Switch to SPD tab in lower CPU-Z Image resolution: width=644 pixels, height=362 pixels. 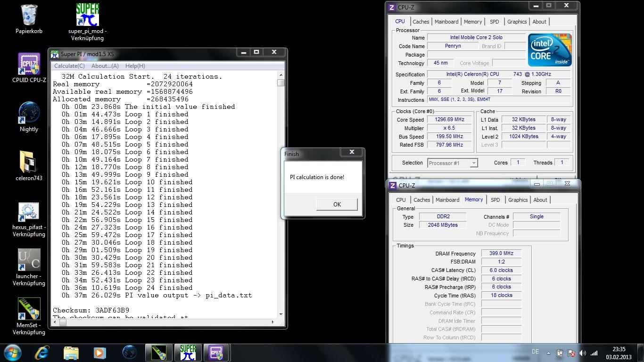(x=495, y=200)
